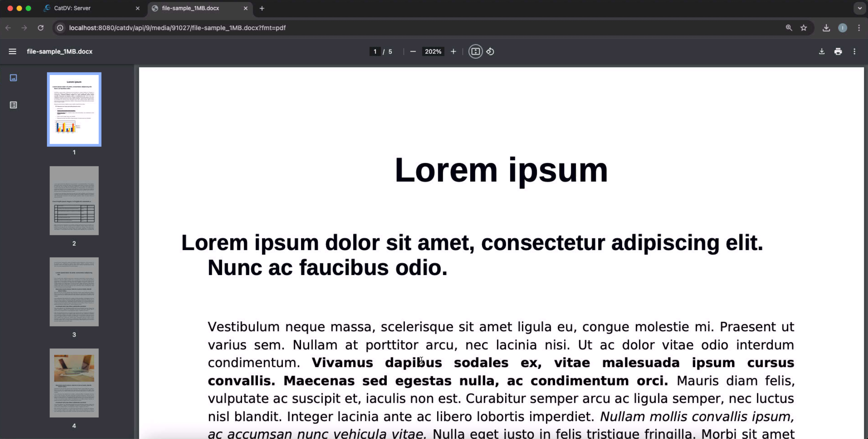
Task: Click bold text 'Maecenas sed egestas nulla'
Action: [392, 381]
